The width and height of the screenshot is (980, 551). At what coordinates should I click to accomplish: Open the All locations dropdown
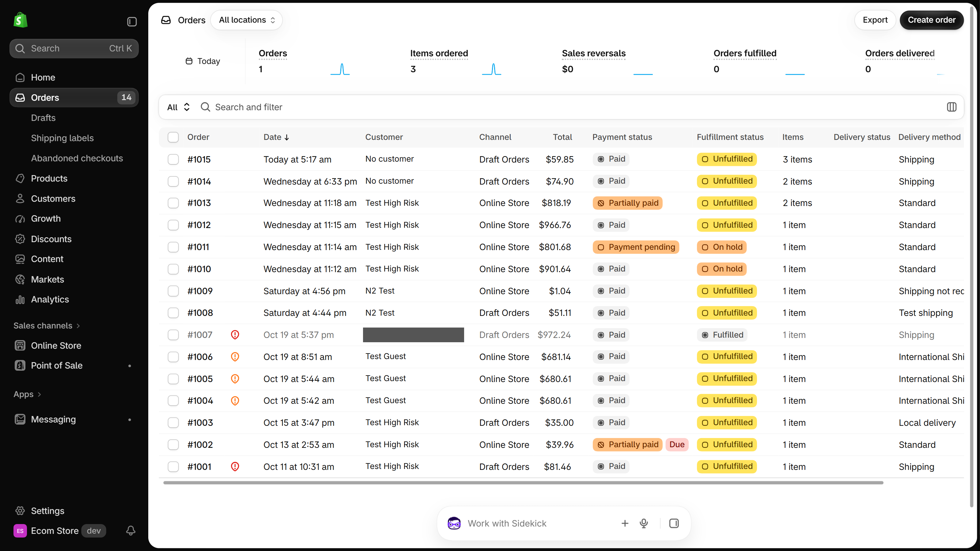coord(247,20)
